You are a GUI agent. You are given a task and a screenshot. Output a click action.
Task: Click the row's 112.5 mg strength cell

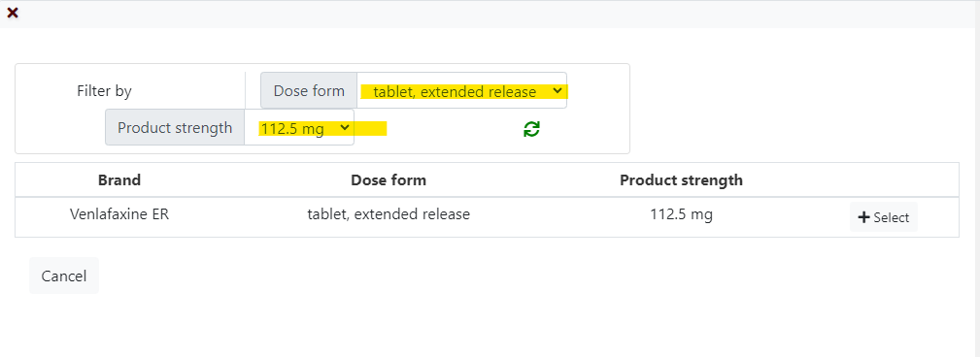pyautogui.click(x=681, y=214)
